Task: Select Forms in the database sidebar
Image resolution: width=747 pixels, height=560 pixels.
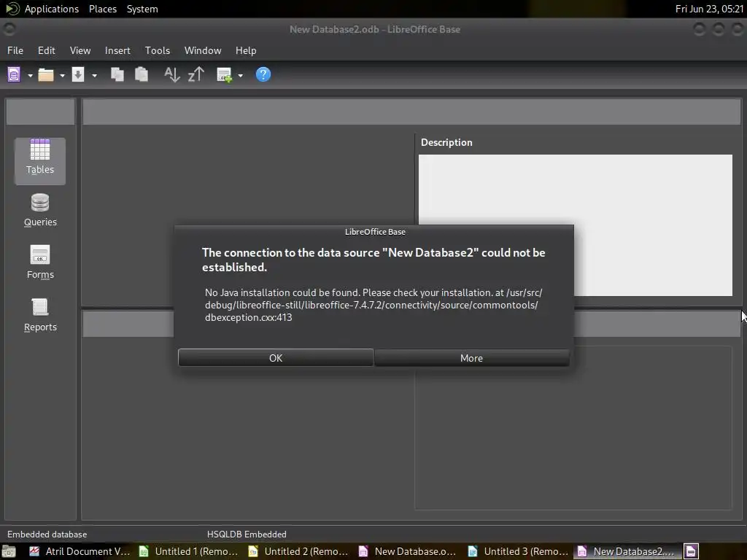Action: pyautogui.click(x=40, y=262)
